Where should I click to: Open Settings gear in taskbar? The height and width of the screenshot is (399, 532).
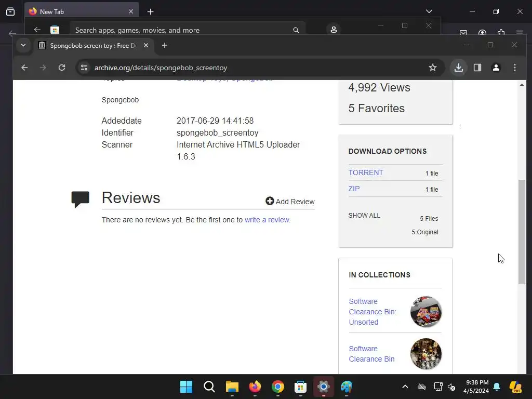pyautogui.click(x=323, y=387)
